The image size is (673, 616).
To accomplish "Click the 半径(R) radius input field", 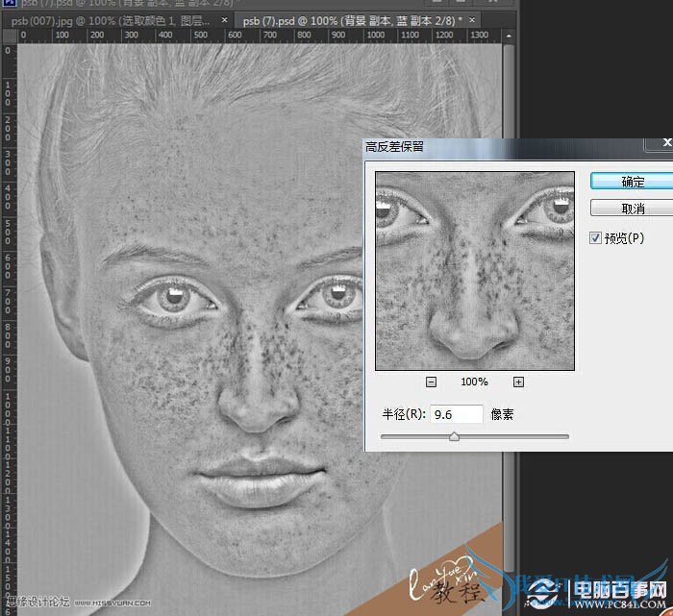I will click(x=457, y=414).
